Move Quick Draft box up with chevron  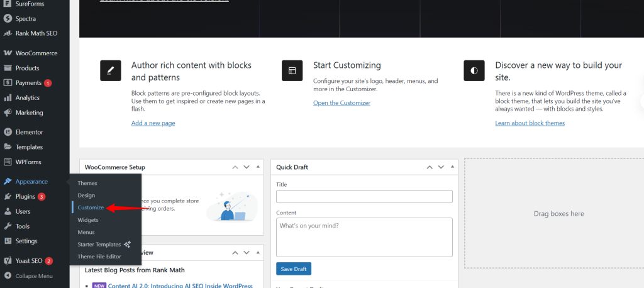pyautogui.click(x=430, y=167)
